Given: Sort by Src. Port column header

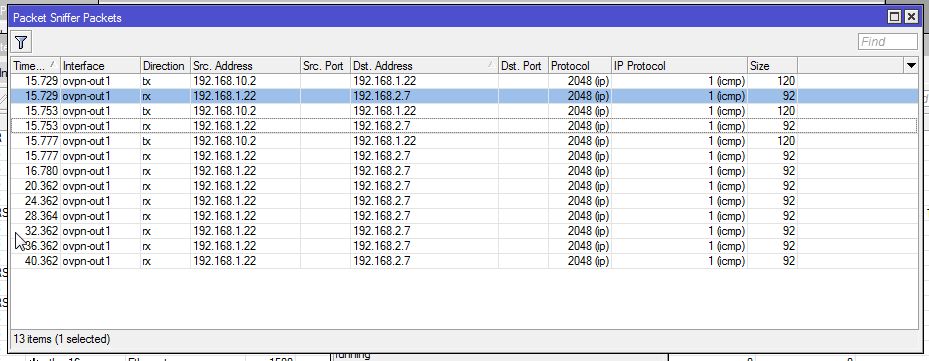Looking at the screenshot, I should click(x=325, y=66).
